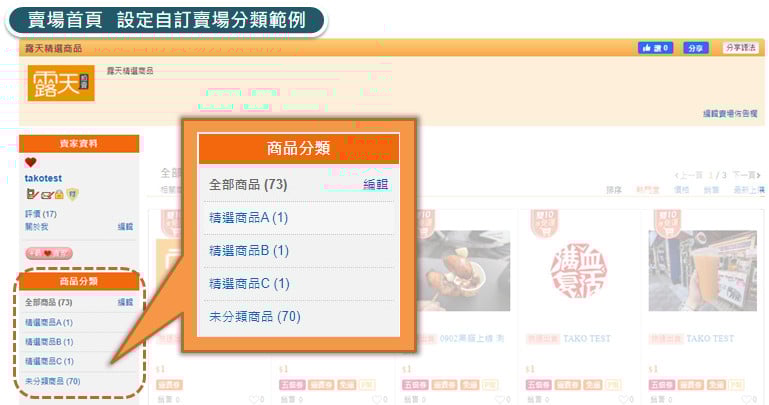Go to next page with 下一頁 arrow
Viewport: 769px width, 405px height.
coord(746,175)
